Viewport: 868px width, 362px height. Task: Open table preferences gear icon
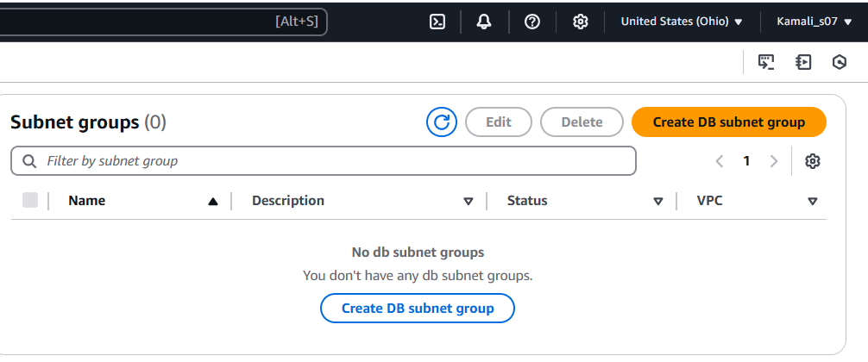pos(812,161)
